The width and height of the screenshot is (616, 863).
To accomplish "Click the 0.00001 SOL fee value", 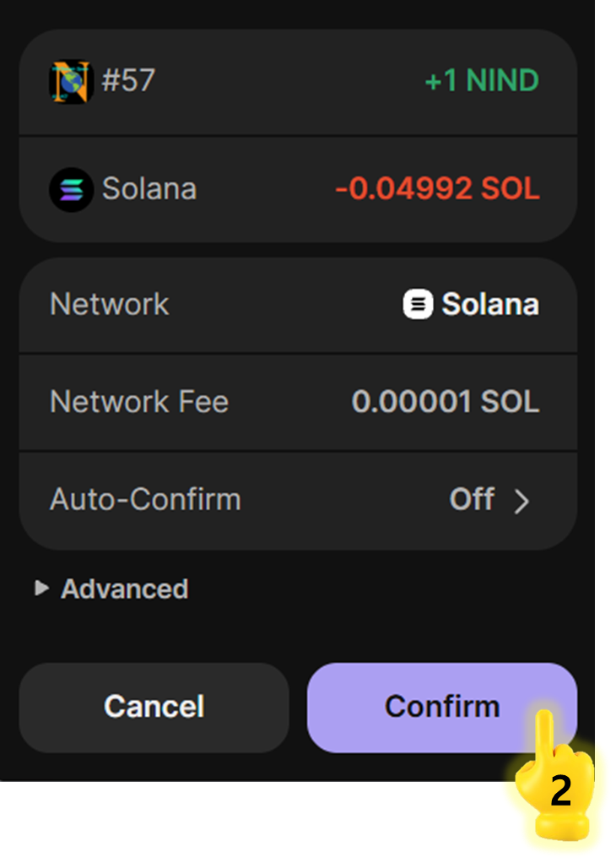I will [x=445, y=402].
